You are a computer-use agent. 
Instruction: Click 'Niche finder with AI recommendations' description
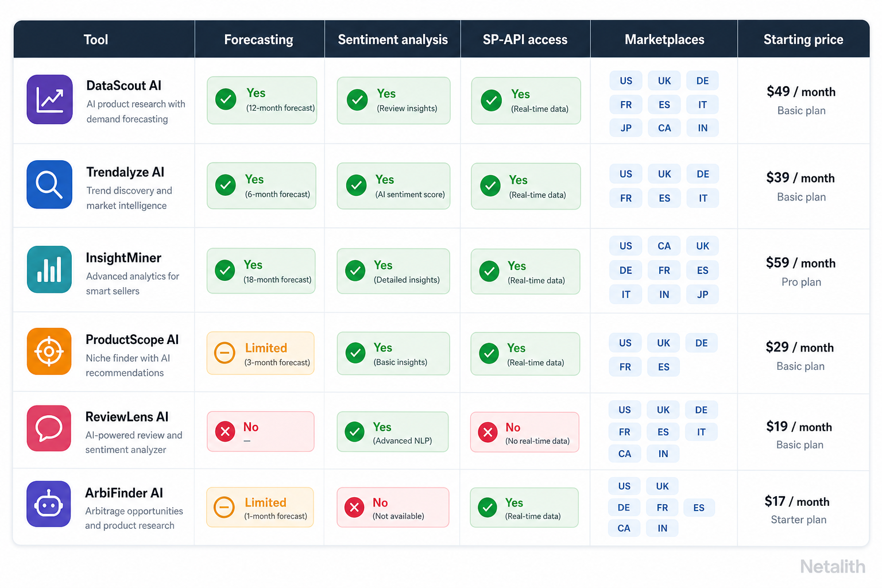128,365
